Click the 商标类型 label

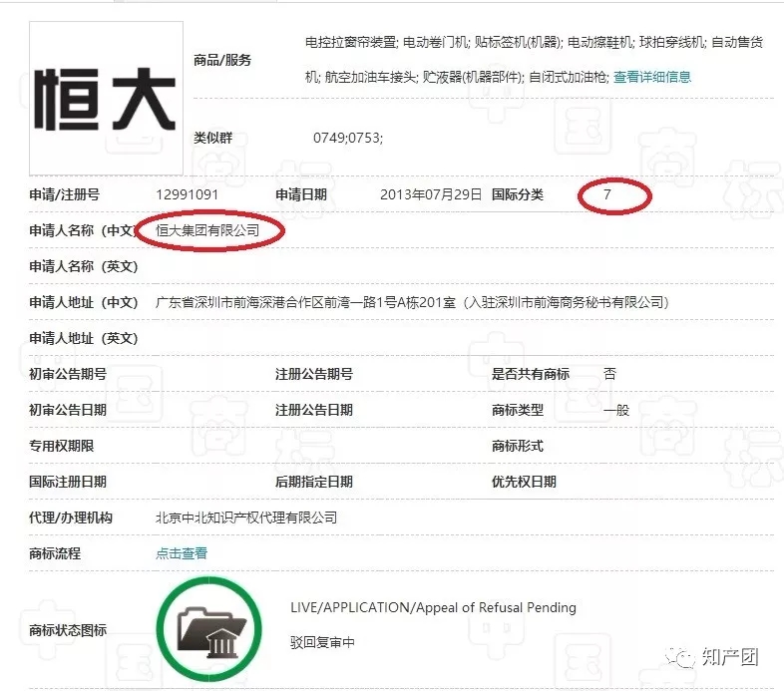pos(518,410)
